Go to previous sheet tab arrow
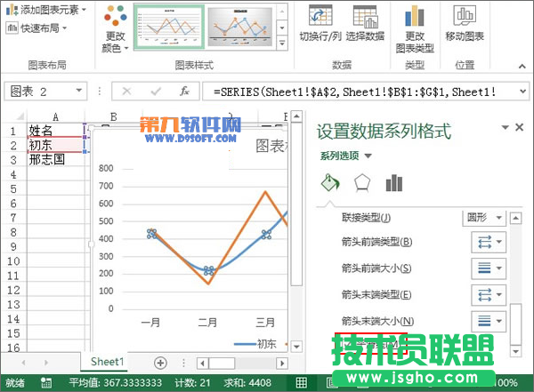The image size is (534, 392). click(x=23, y=363)
